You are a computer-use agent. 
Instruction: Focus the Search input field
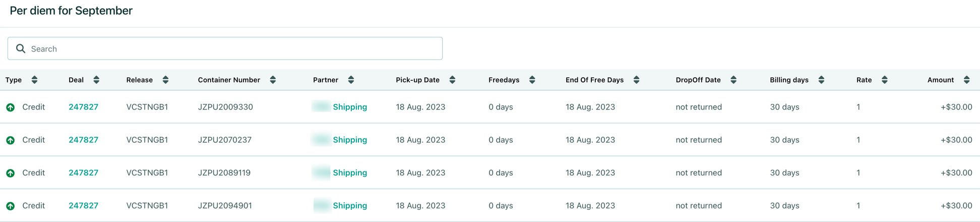pos(225,48)
